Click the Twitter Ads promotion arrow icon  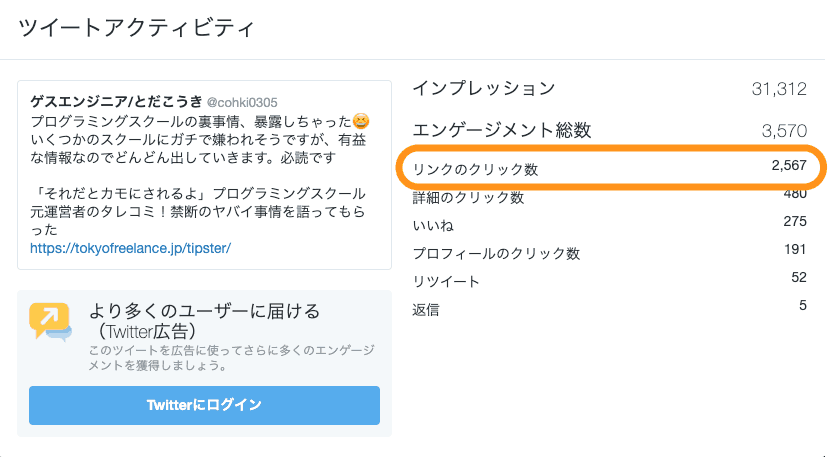(50, 322)
